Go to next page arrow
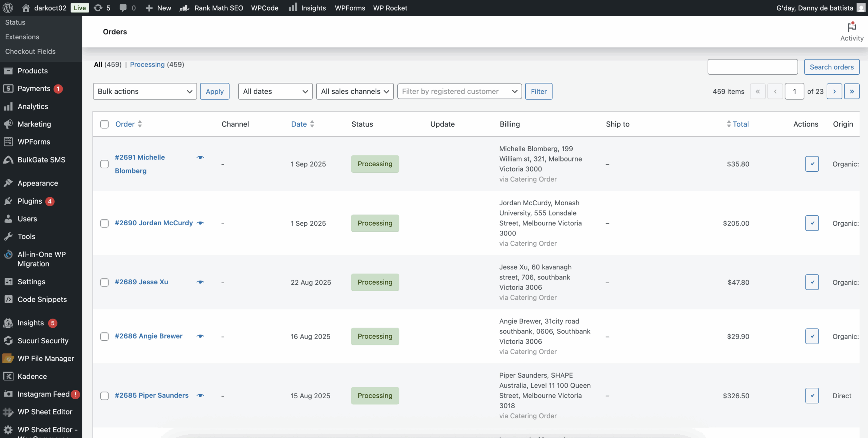The width and height of the screenshot is (868, 438). (x=834, y=91)
